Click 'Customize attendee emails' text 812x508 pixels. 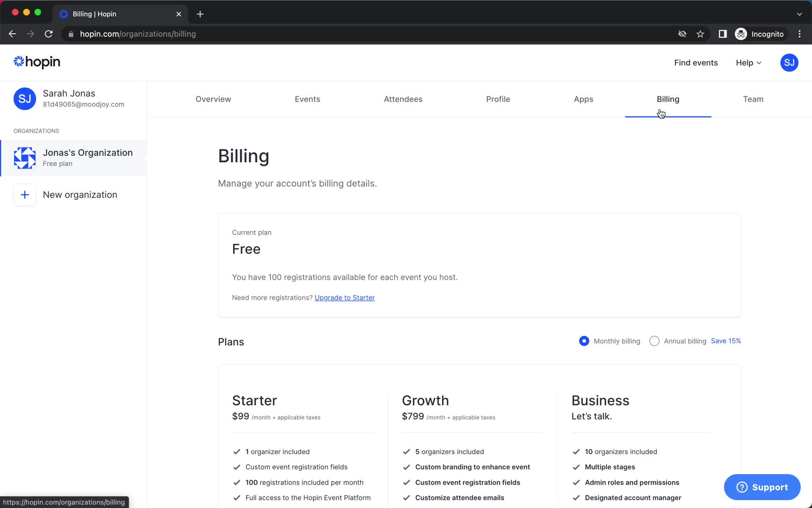460,498
